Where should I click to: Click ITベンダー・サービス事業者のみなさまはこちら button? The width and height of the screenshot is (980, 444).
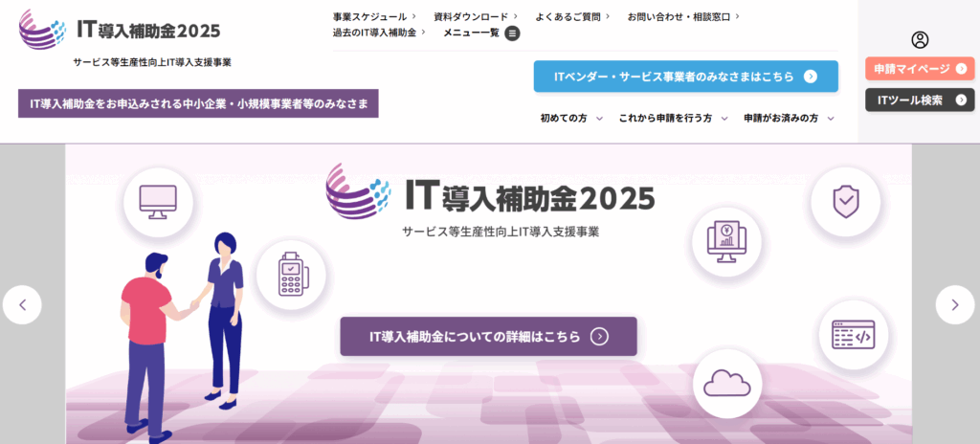pyautogui.click(x=685, y=77)
